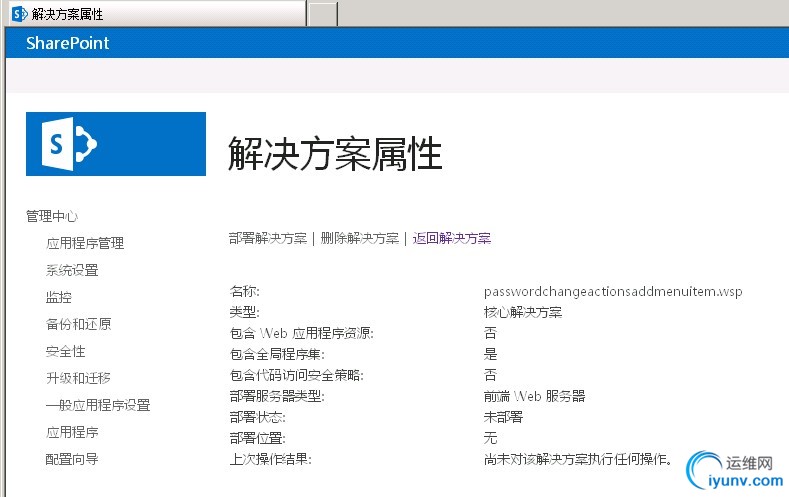Click the 解决方案属性 page heading
789x497 pixels.
[x=335, y=153]
